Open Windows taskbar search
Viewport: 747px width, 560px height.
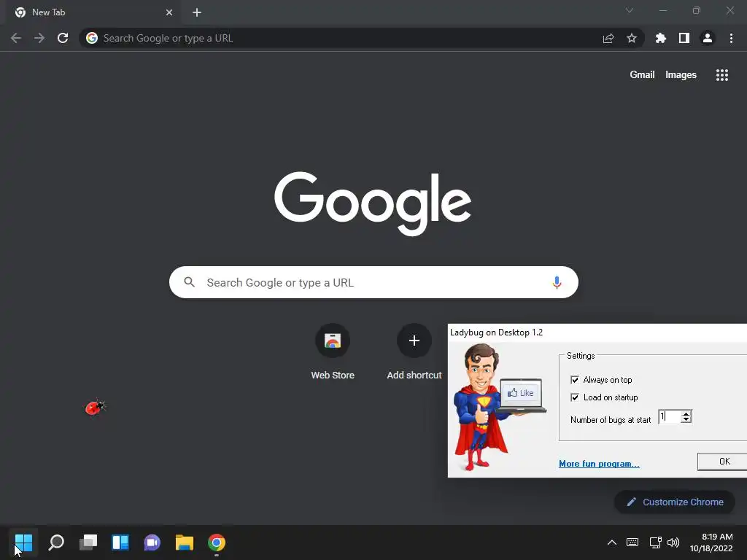pyautogui.click(x=56, y=542)
